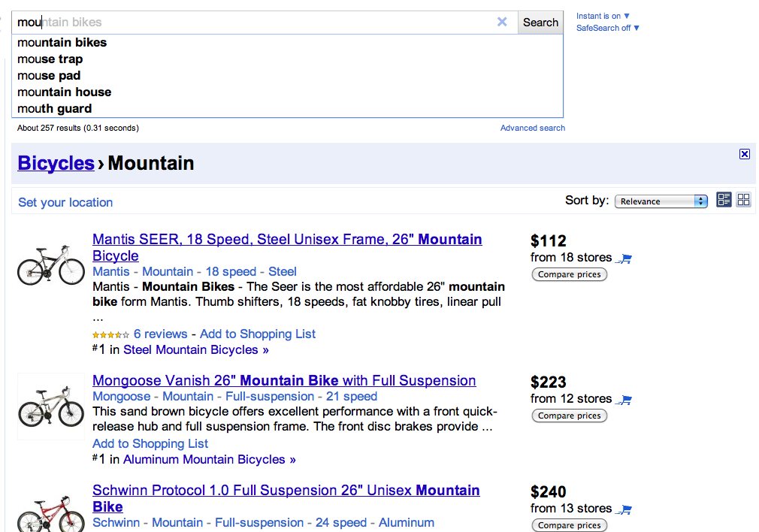759x532 pixels.
Task: Click cart icon next to 'from 12 stores'
Action: coord(624,401)
